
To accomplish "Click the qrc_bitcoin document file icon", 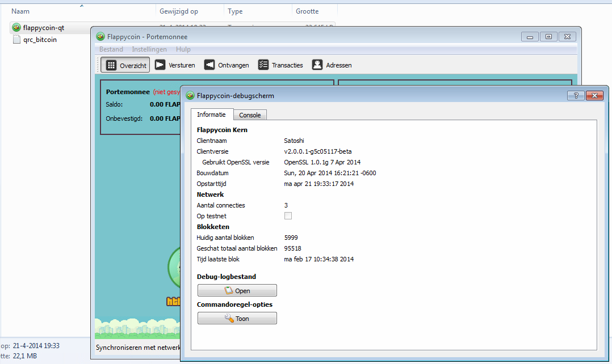I will [16, 39].
